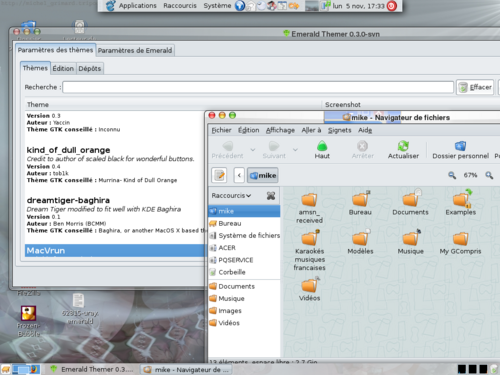Open the Aller à menu
This screenshot has height=375, width=500.
click(311, 130)
